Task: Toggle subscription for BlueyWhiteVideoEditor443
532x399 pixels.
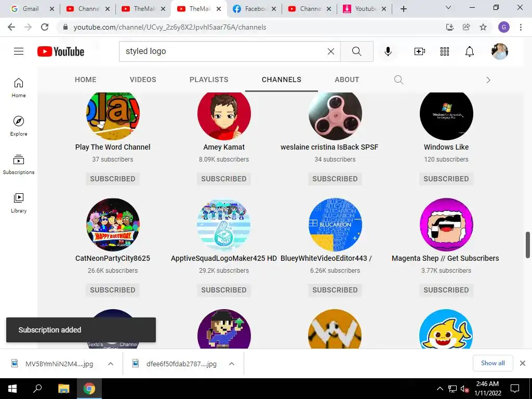Action: tap(335, 290)
